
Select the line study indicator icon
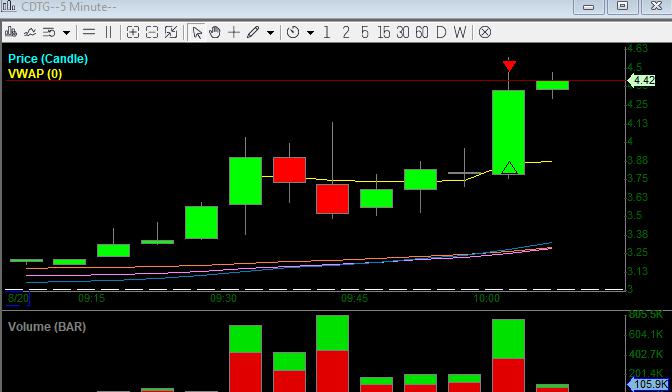[30, 32]
